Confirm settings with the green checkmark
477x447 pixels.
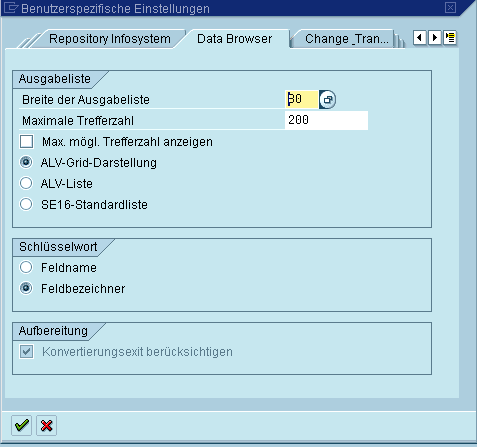(21, 425)
